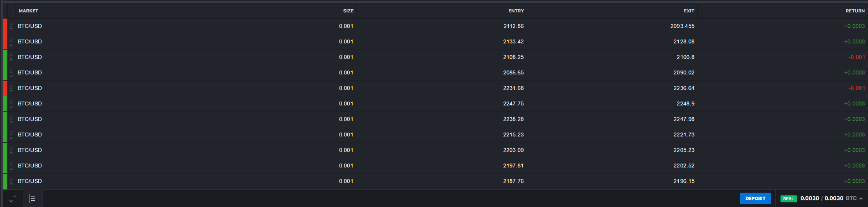This screenshot has height=207, width=868.
Task: Open BTC/USD market with 2086.65 entry
Action: pos(30,72)
